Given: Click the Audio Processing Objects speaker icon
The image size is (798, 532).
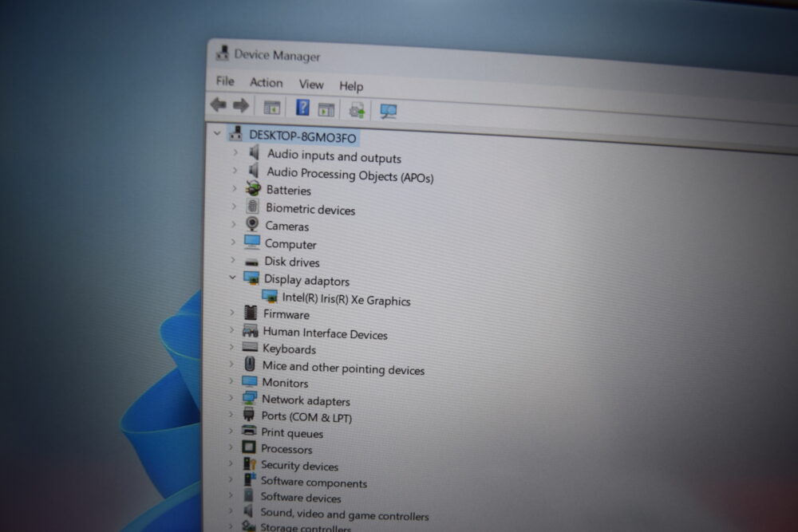Looking at the screenshot, I should click(254, 171).
